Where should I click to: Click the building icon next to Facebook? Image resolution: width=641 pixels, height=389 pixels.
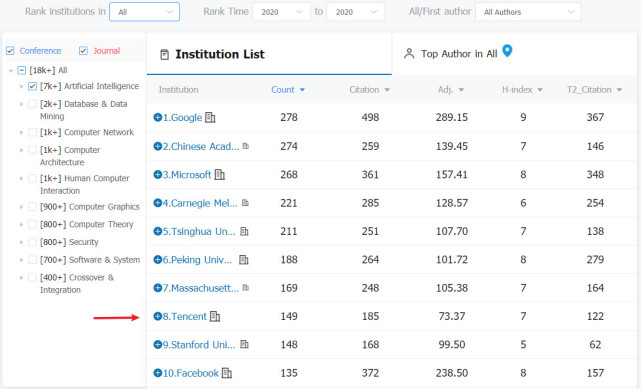click(x=226, y=373)
